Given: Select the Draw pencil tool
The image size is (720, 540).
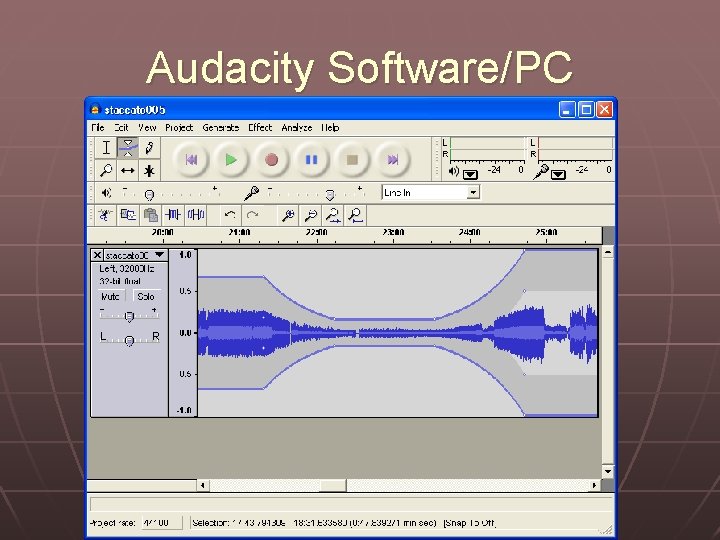Looking at the screenshot, I should click(149, 148).
